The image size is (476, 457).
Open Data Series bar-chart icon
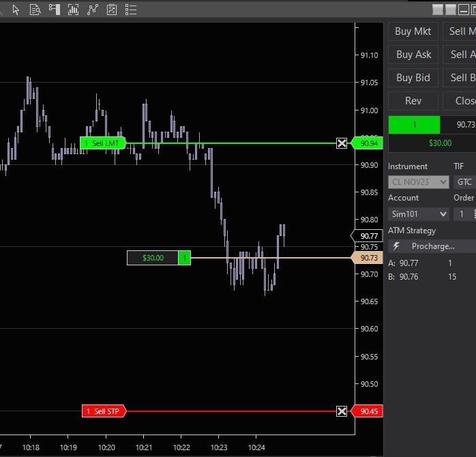tap(73, 10)
